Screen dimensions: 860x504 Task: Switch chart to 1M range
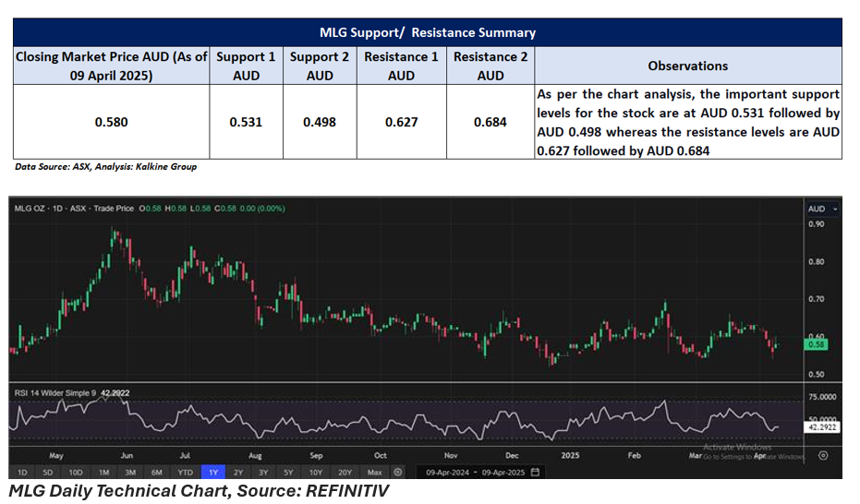tap(103, 472)
